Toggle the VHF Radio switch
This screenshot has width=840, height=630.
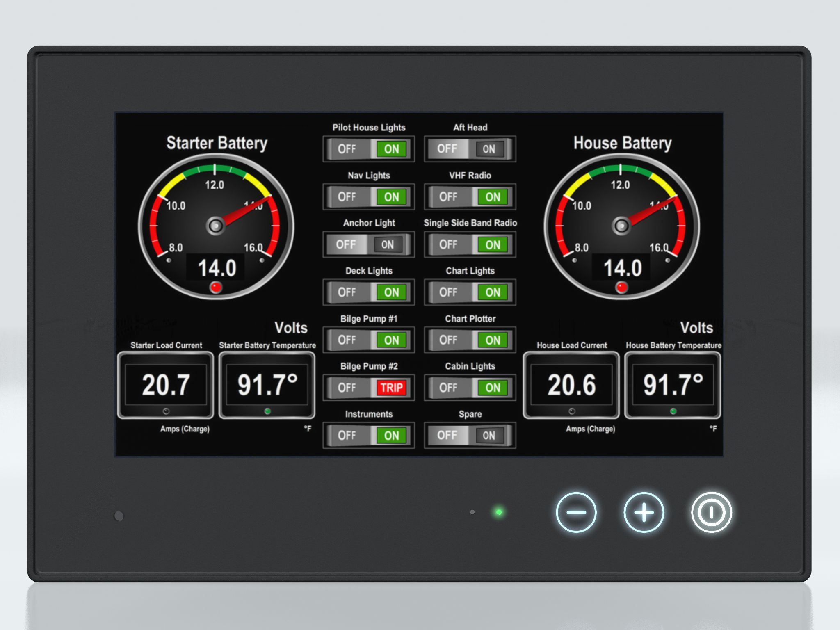tap(470, 197)
